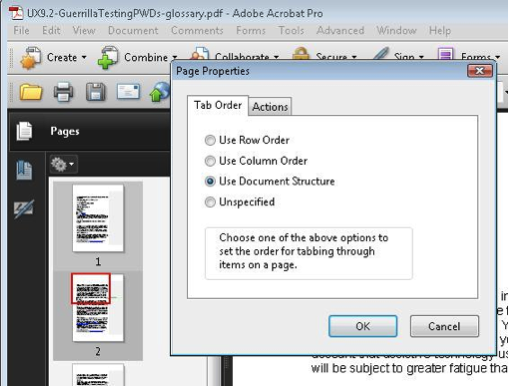Select the Use Column Order option
Viewport: 509px width, 387px height.
tap(210, 161)
